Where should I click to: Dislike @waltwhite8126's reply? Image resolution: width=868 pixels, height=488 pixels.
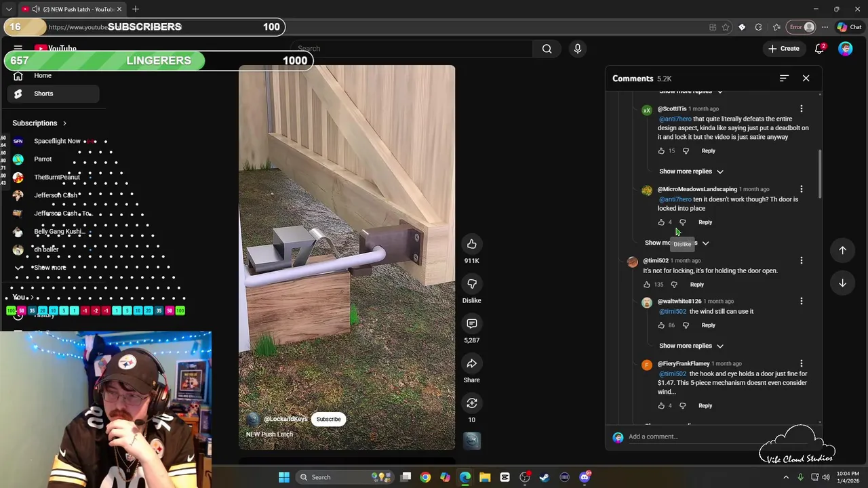686,325
